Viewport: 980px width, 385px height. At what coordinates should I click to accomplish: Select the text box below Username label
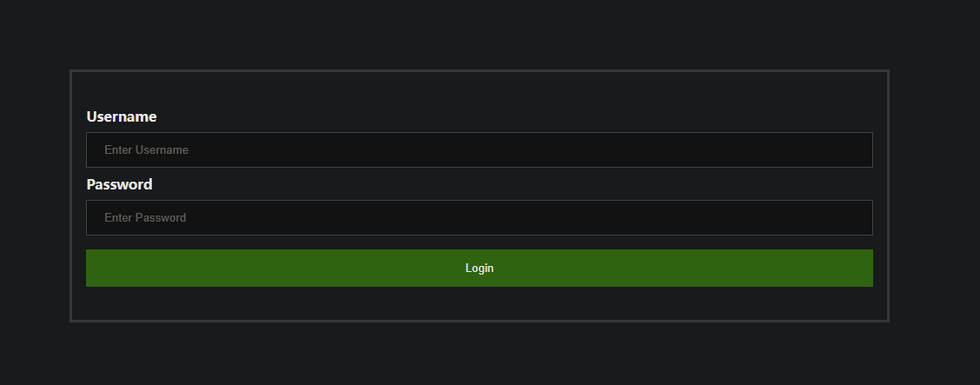(479, 149)
